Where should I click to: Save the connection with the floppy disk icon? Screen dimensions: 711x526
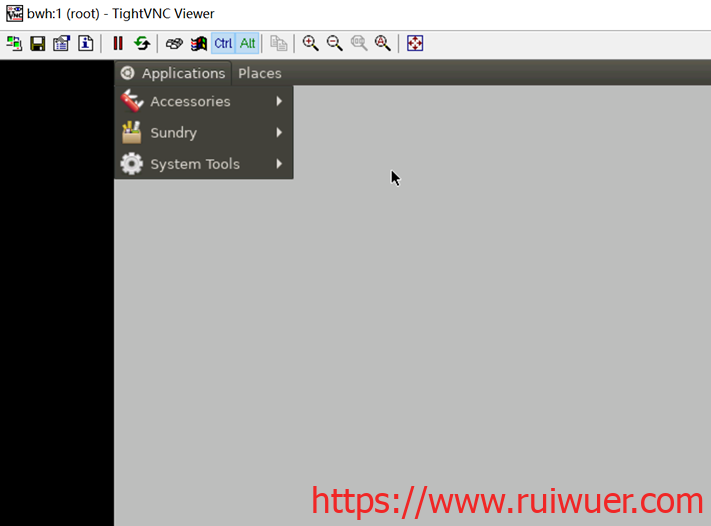coord(38,43)
